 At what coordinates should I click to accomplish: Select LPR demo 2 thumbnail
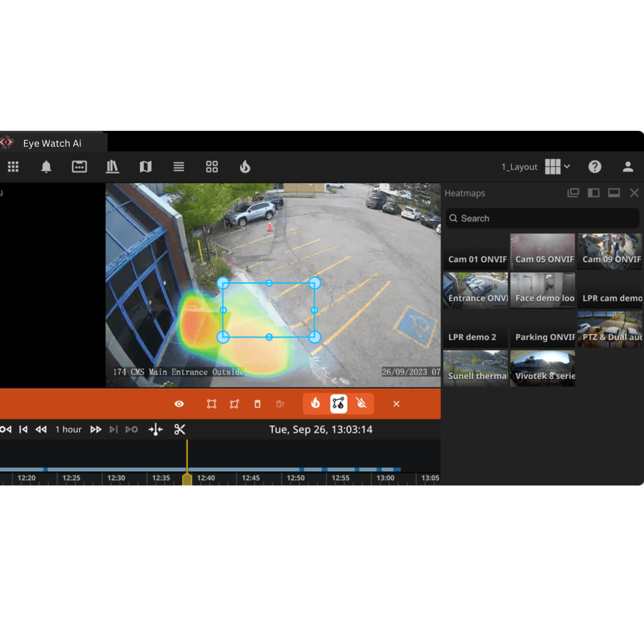click(476, 329)
